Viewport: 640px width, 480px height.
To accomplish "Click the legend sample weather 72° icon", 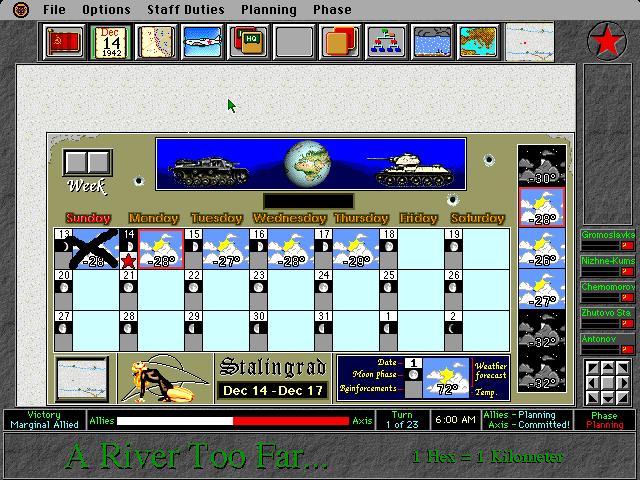I will tap(446, 378).
